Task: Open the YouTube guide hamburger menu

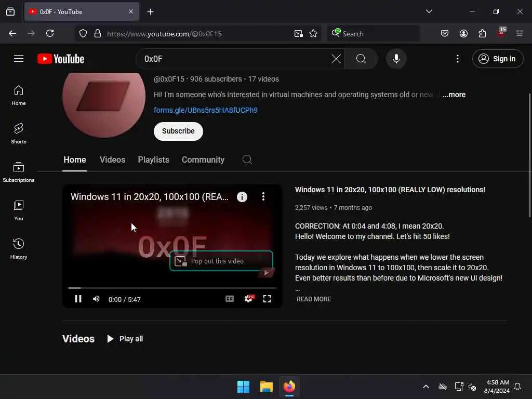Action: (19, 59)
